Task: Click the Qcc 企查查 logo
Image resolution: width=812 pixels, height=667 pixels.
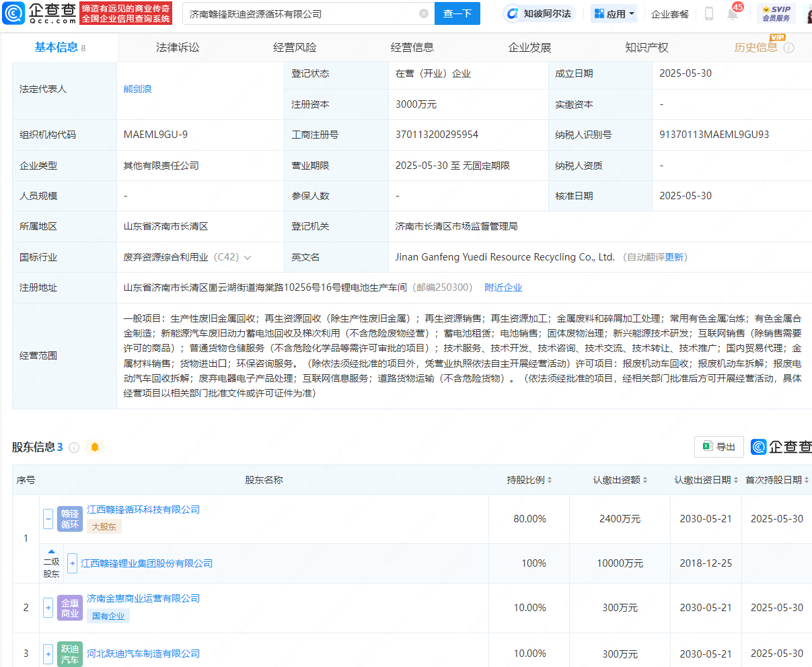Action: [x=40, y=13]
